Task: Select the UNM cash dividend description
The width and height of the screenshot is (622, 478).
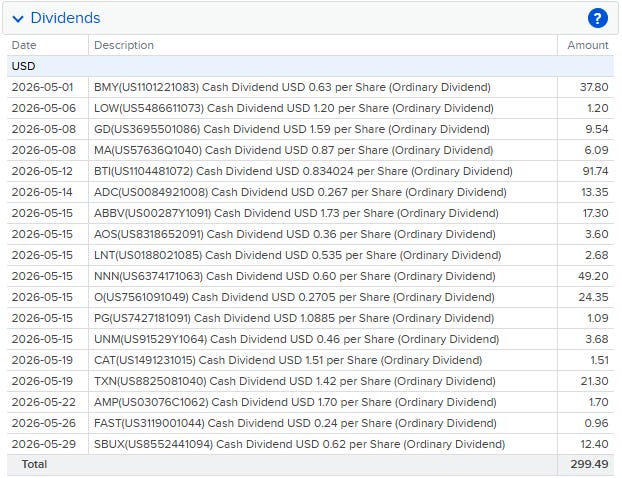Action: 296,340
